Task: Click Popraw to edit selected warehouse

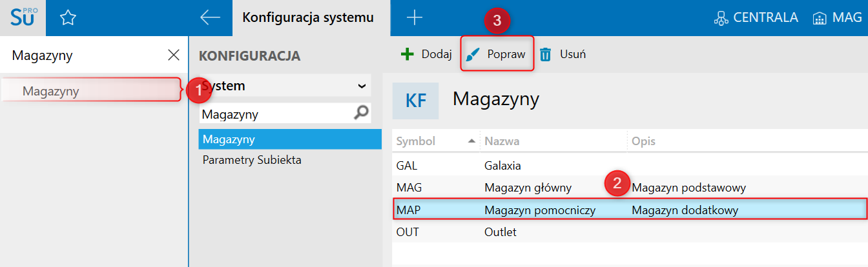Action: click(x=497, y=54)
